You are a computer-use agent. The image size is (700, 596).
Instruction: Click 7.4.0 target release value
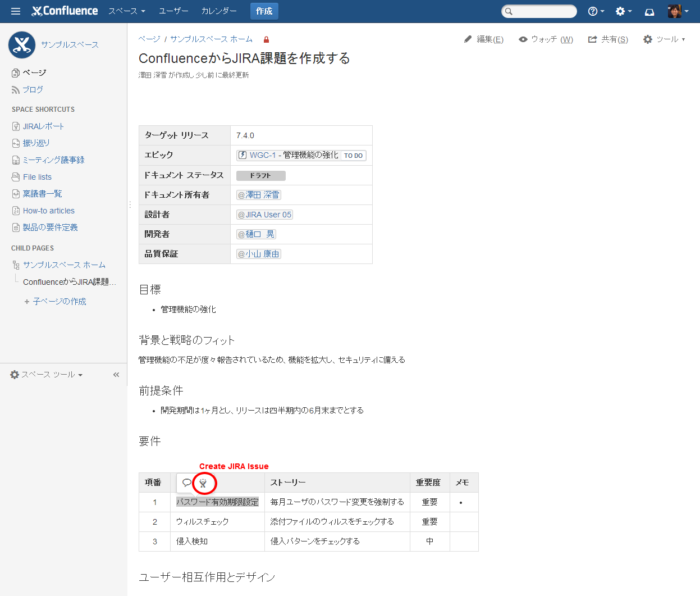(245, 135)
